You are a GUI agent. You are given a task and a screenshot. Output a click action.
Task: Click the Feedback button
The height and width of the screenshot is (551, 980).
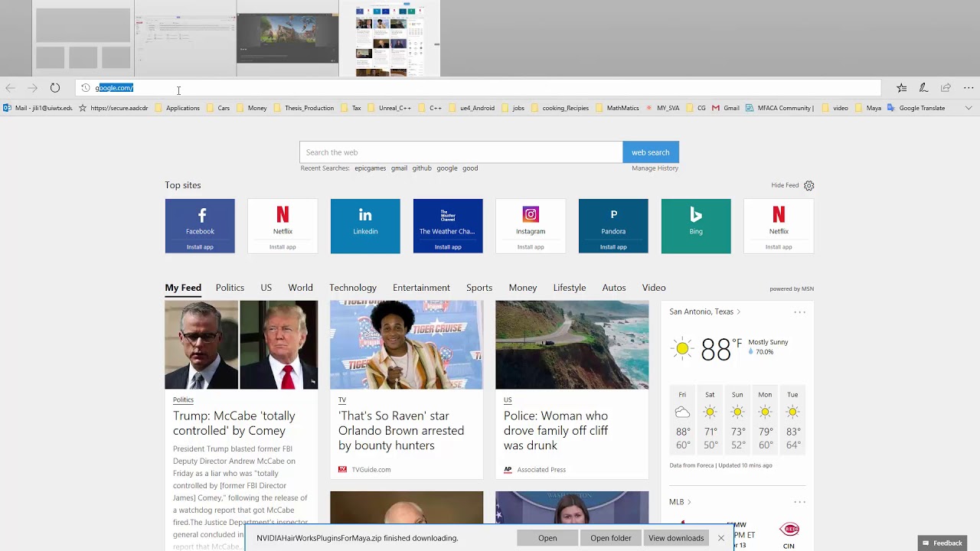942,543
